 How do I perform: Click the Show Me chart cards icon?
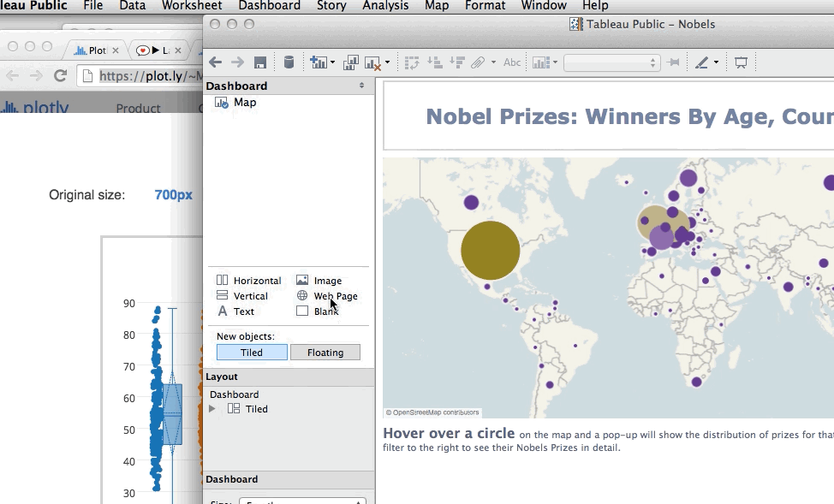tap(541, 62)
